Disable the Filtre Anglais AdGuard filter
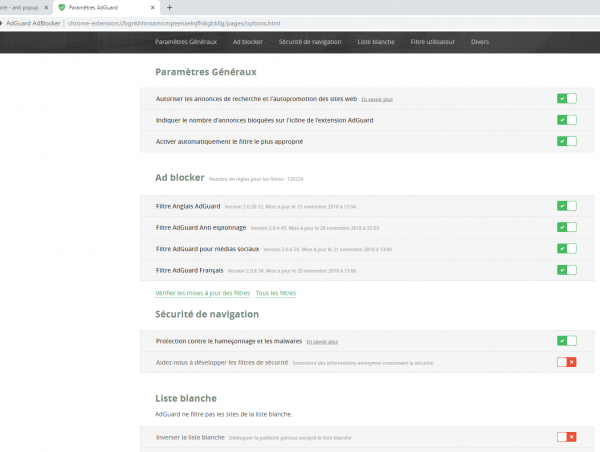 (x=566, y=206)
